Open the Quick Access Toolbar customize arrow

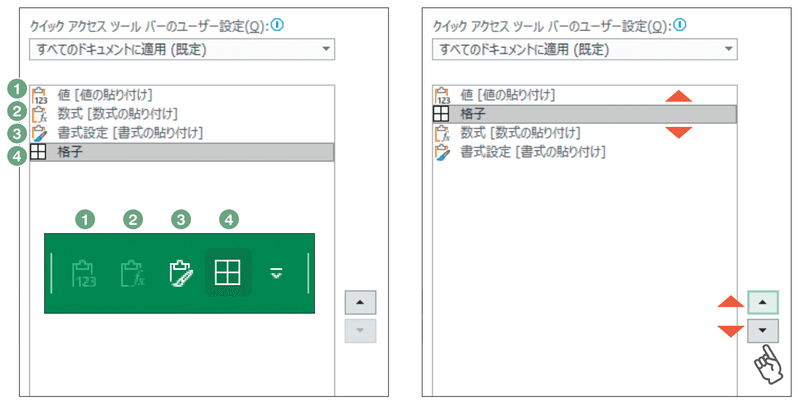pyautogui.click(x=276, y=274)
